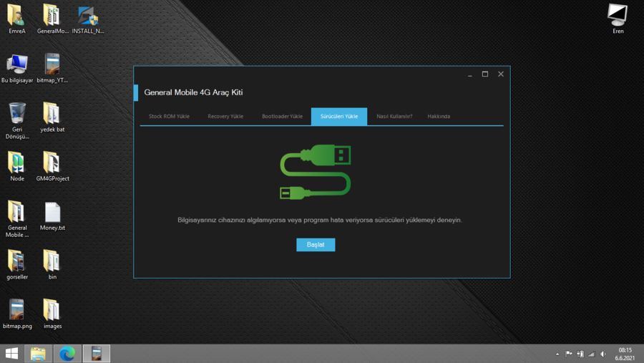Maximize the Araç Kiti window
Screen dimensions: 644x363
[485, 74]
